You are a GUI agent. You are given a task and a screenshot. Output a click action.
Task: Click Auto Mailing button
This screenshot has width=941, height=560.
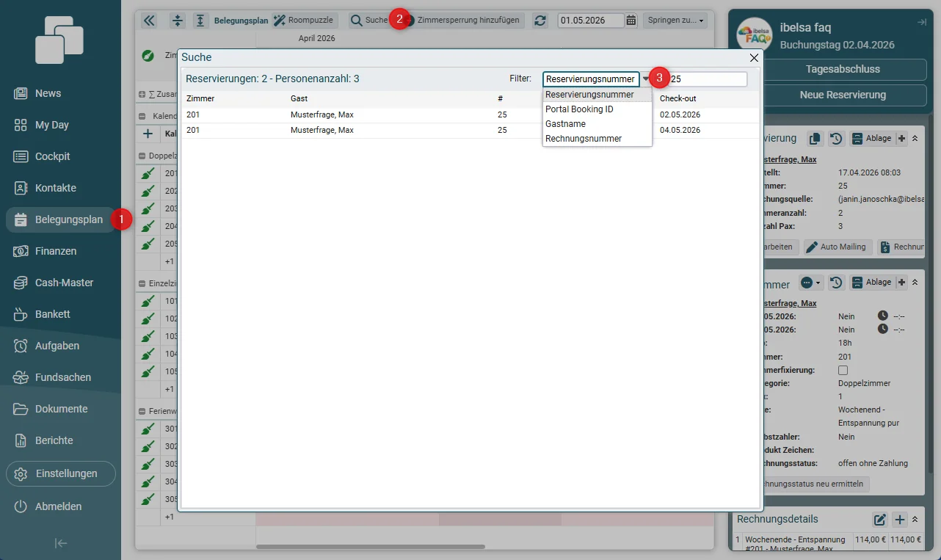pyautogui.click(x=838, y=247)
